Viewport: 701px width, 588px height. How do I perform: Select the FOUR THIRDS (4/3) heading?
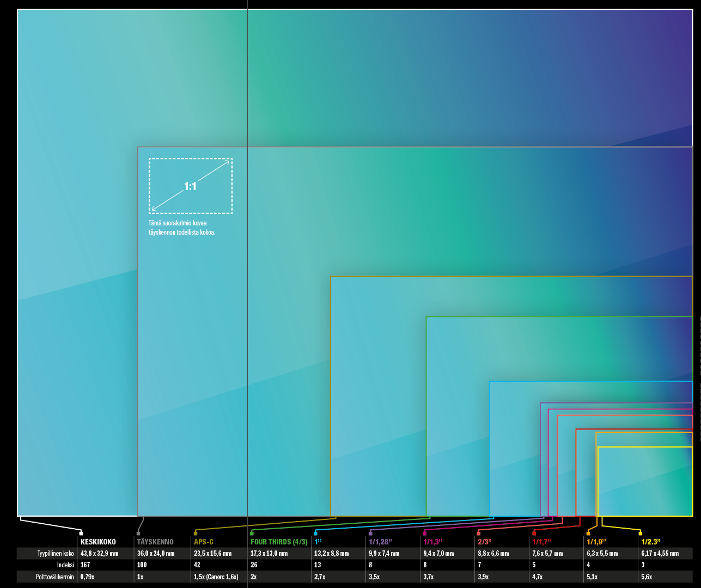[279, 542]
